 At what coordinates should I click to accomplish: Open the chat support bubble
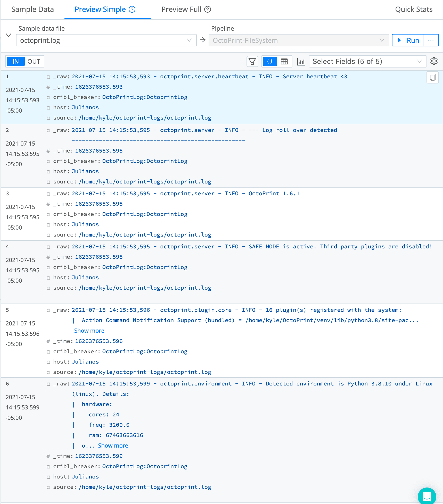tap(427, 496)
